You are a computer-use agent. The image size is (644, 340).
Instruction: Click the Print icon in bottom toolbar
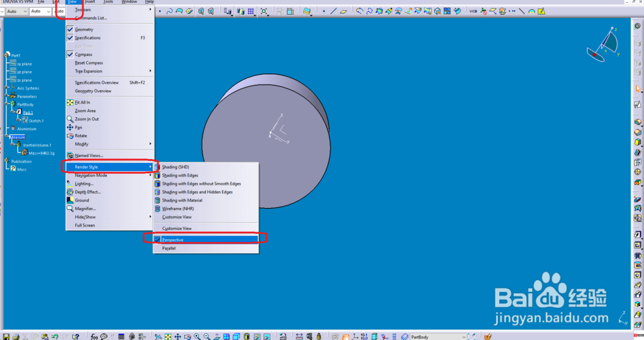(x=16, y=337)
